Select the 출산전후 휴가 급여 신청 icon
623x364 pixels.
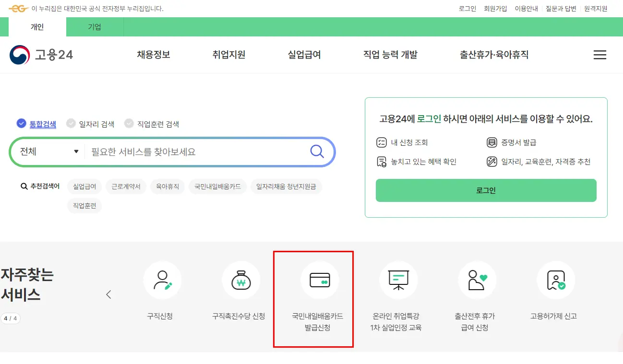(477, 281)
